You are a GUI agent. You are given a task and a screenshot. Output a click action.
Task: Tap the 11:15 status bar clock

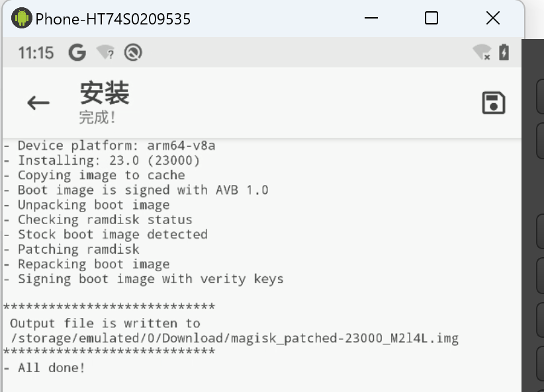pyautogui.click(x=36, y=52)
